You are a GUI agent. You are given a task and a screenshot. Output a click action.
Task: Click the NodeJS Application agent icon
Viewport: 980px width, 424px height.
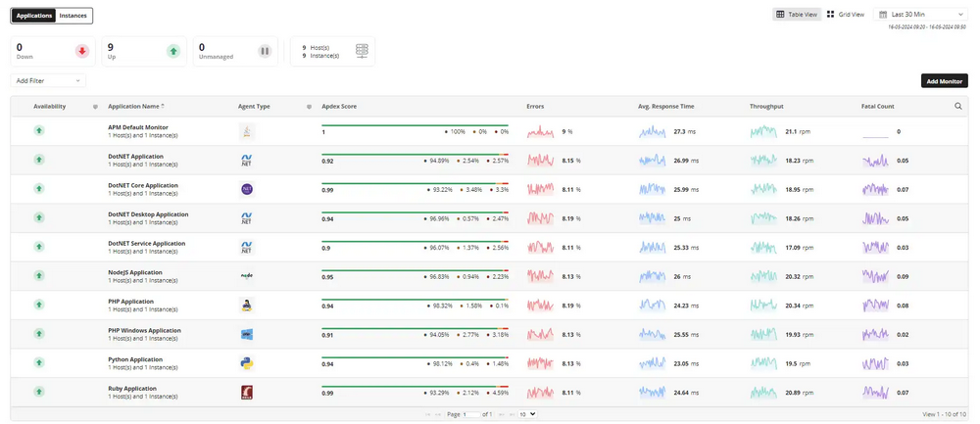point(247,276)
